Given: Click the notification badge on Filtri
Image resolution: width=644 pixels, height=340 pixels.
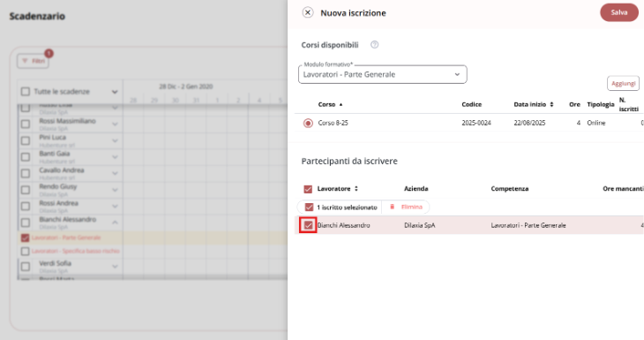Looking at the screenshot, I should tap(49, 53).
